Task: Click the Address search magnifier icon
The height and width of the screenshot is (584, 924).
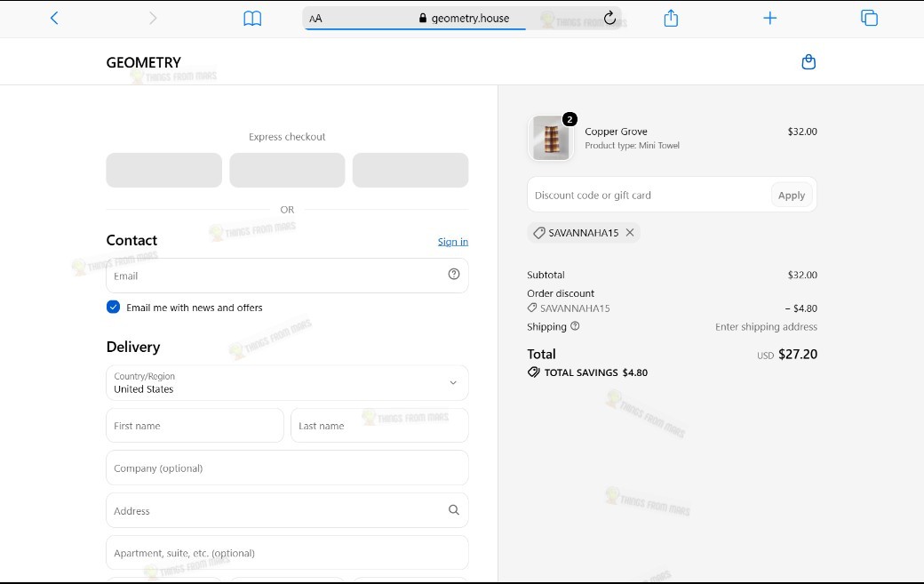Action: pyautogui.click(x=454, y=509)
